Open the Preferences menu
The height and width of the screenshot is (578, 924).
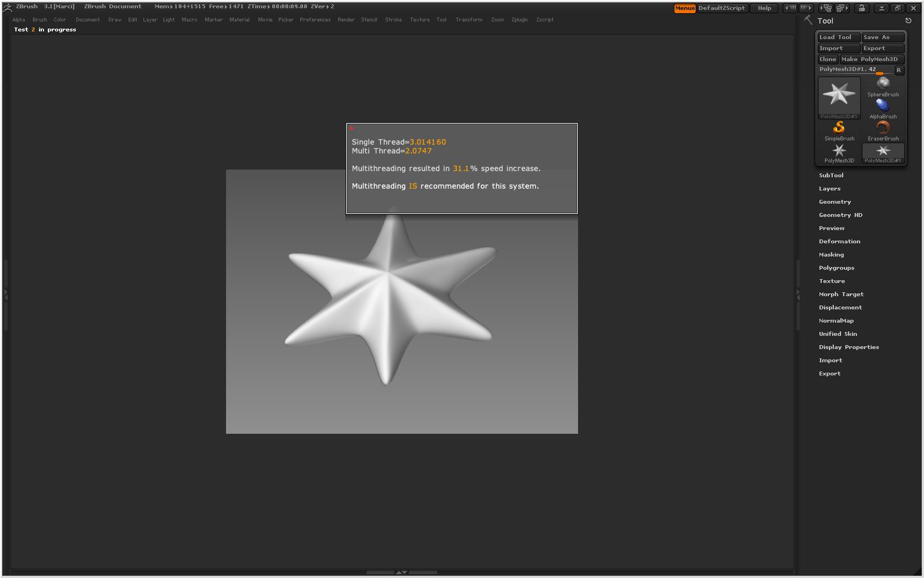click(x=315, y=20)
